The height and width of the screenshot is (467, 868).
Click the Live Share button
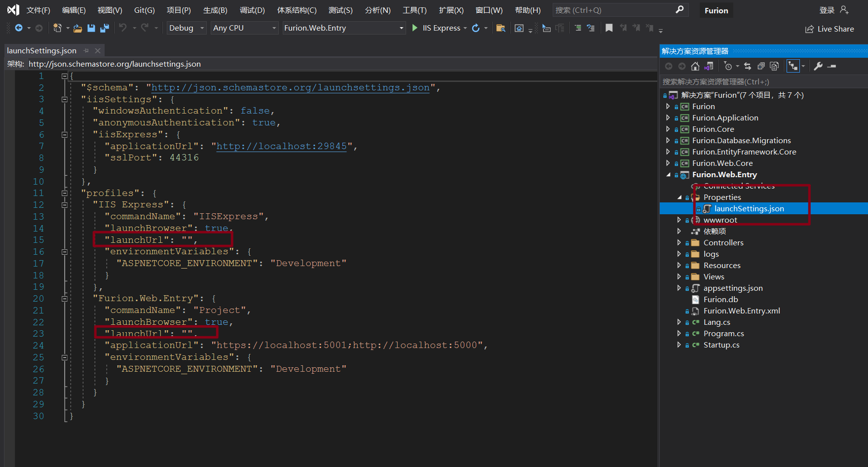click(x=830, y=29)
